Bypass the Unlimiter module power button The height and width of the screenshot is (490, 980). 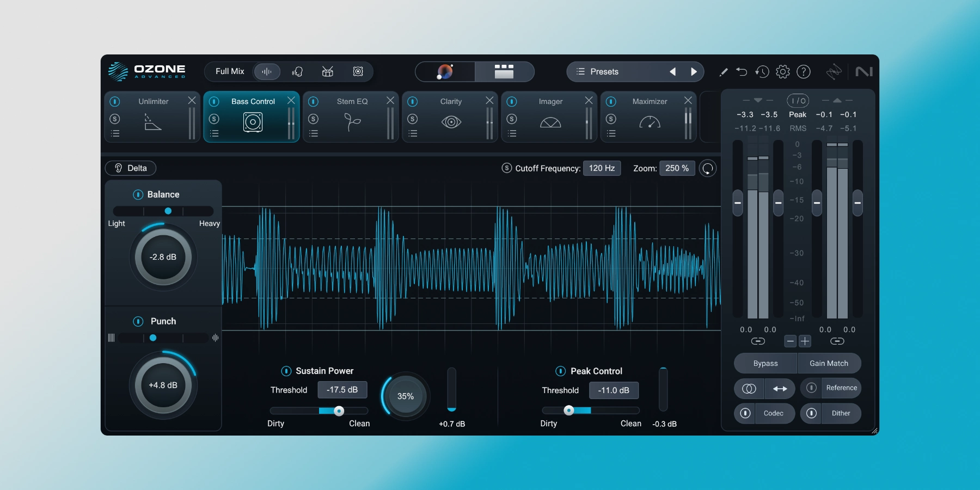[x=115, y=102]
